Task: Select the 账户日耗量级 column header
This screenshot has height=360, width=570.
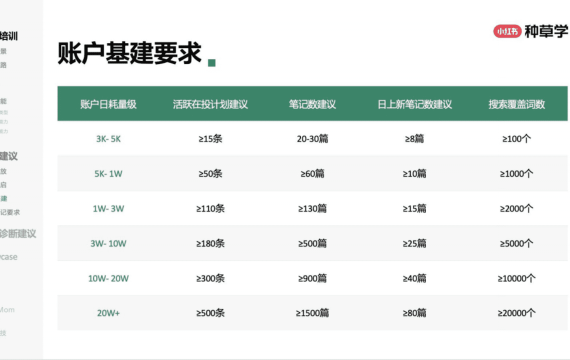Action: [x=108, y=105]
